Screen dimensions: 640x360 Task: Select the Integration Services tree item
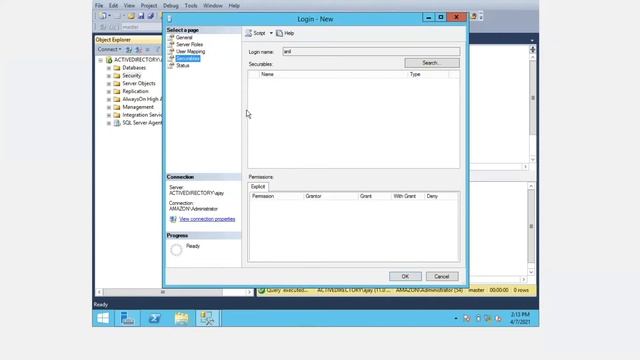tap(142, 115)
